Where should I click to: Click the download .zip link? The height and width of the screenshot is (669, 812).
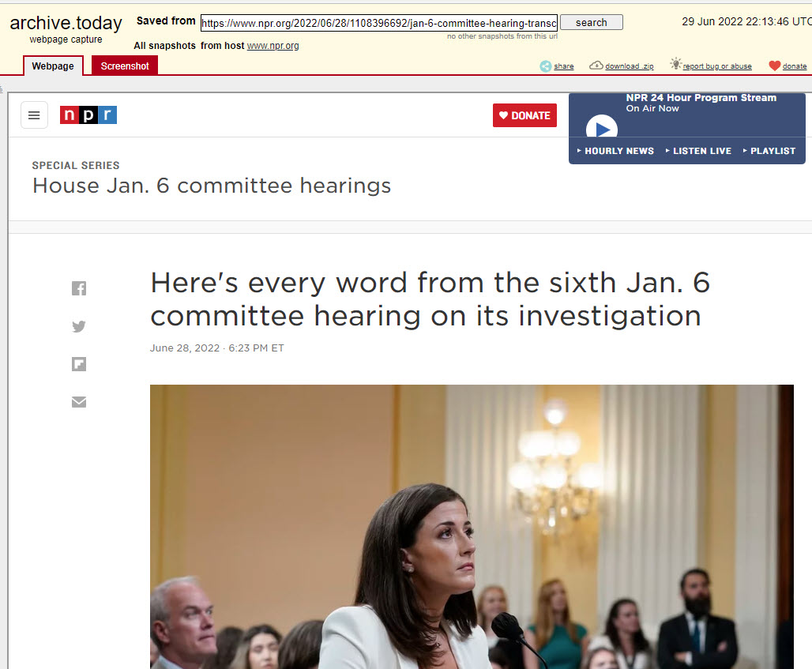(630, 66)
